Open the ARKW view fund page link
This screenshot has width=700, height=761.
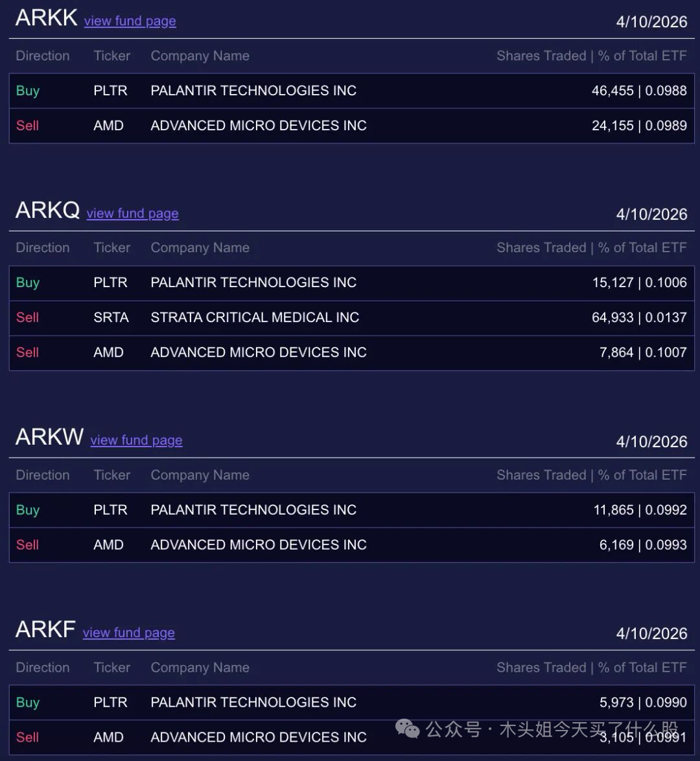point(136,440)
